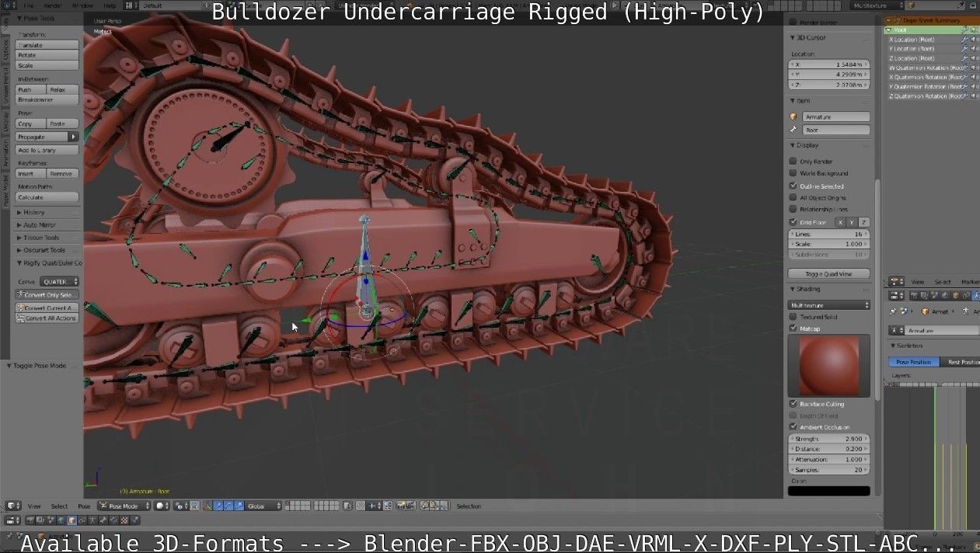
Task: Click the Insert keyframe button
Action: [x=31, y=174]
